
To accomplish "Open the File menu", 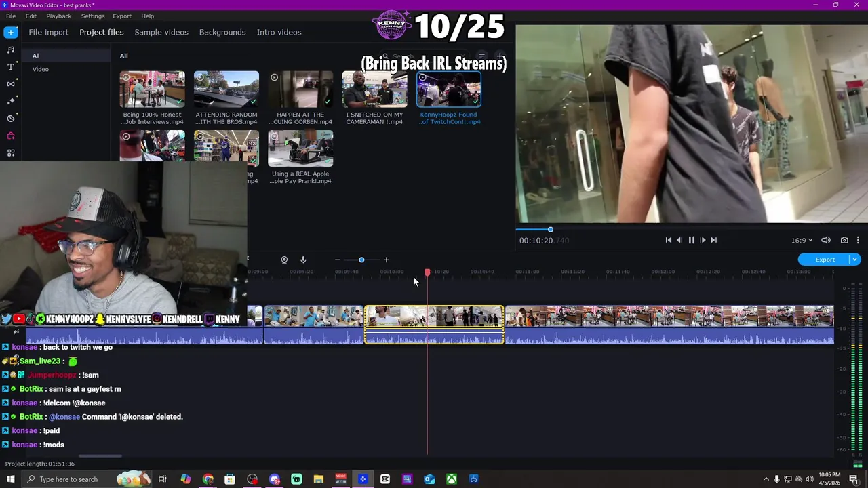I will (x=11, y=16).
